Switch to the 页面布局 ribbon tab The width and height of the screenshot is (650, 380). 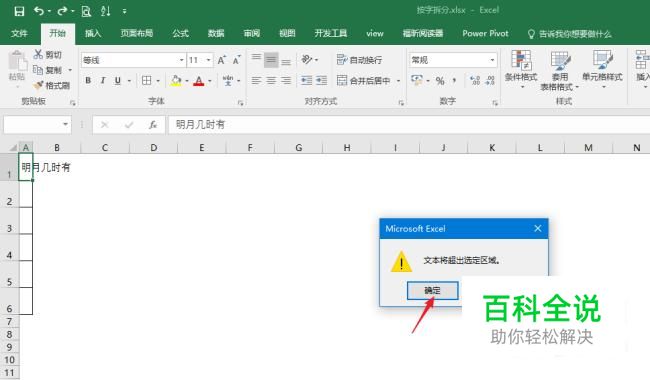click(137, 34)
